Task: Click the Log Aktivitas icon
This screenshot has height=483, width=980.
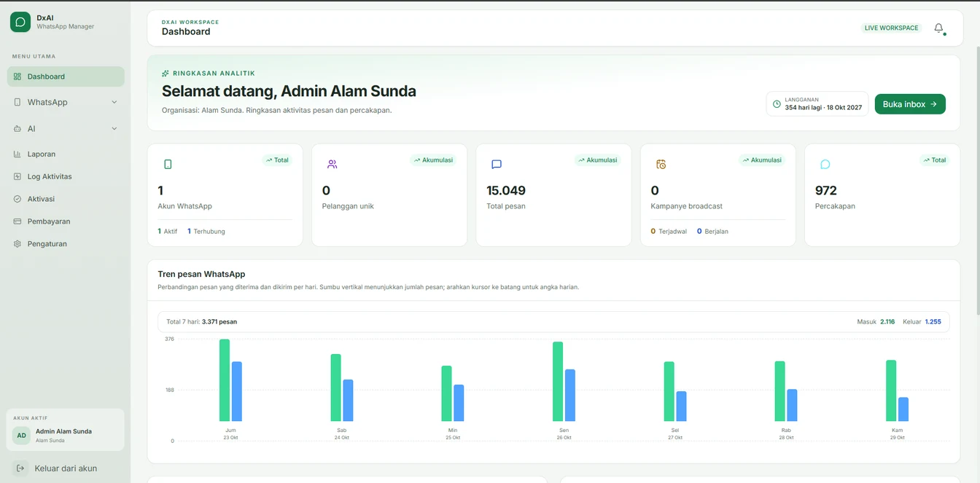Action: click(x=17, y=176)
